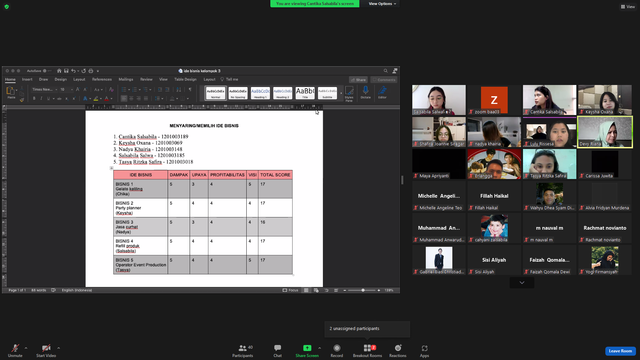Click the zoom slider handle in Word's status bar

(x=363, y=290)
